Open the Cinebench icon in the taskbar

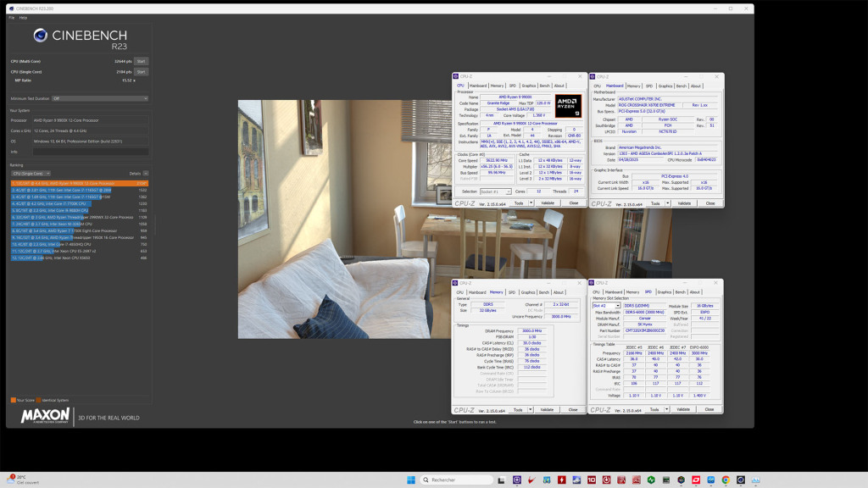740,480
